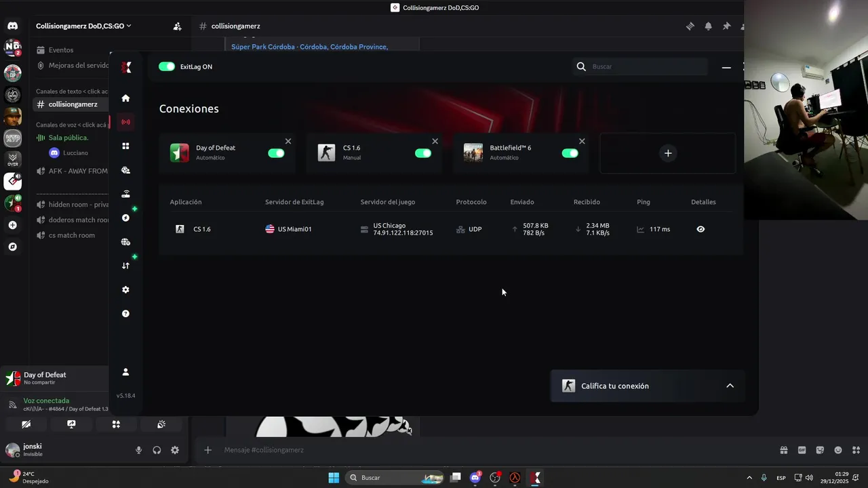Click user Lucciano in voice channel
Image resolution: width=868 pixels, height=488 pixels.
[75, 153]
